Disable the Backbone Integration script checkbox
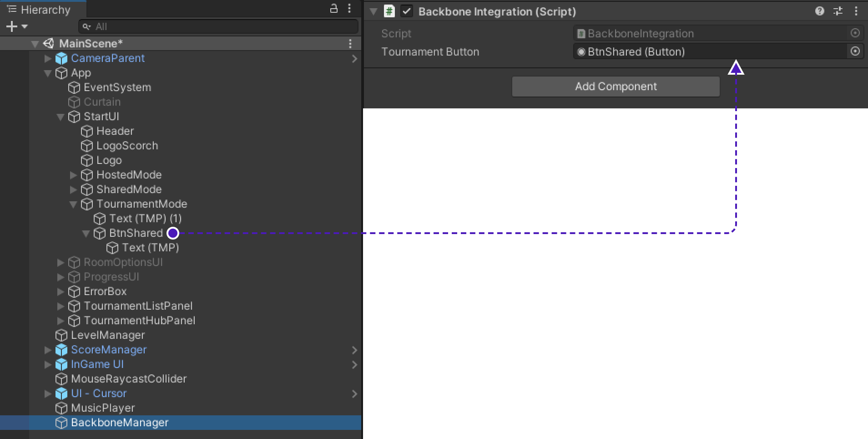 407,11
